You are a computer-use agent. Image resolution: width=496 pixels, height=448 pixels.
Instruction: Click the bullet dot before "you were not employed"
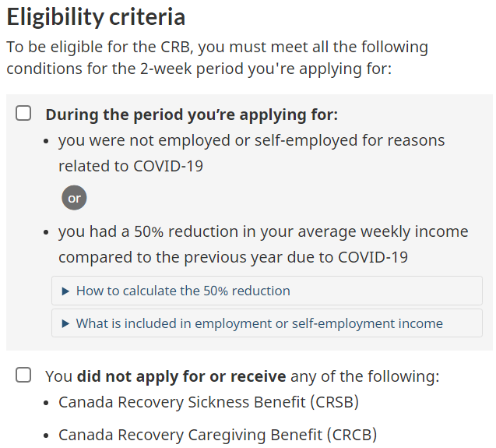coord(48,142)
